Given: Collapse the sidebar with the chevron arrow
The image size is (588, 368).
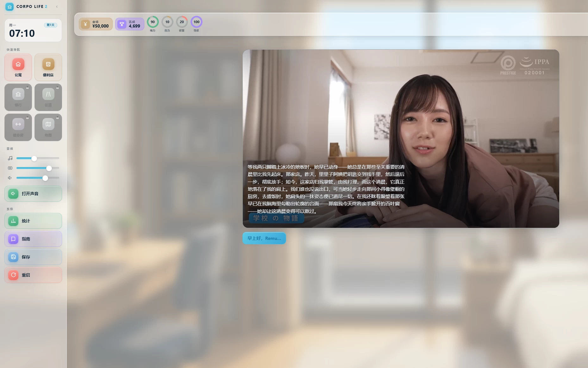Looking at the screenshot, I should pyautogui.click(x=57, y=7).
